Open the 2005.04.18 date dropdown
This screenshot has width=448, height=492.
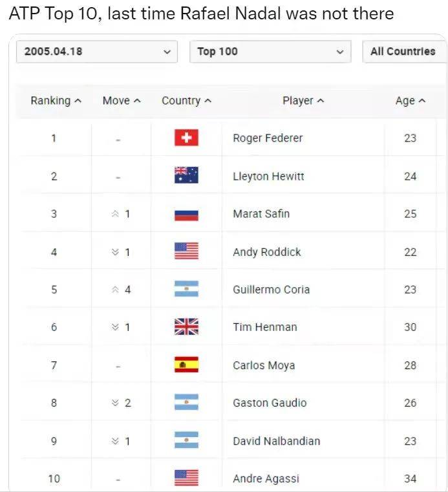click(97, 52)
